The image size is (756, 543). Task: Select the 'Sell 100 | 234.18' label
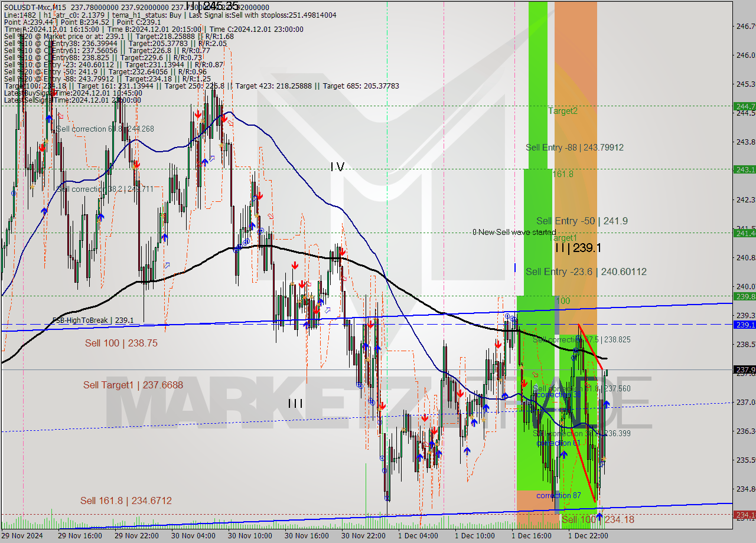(598, 519)
